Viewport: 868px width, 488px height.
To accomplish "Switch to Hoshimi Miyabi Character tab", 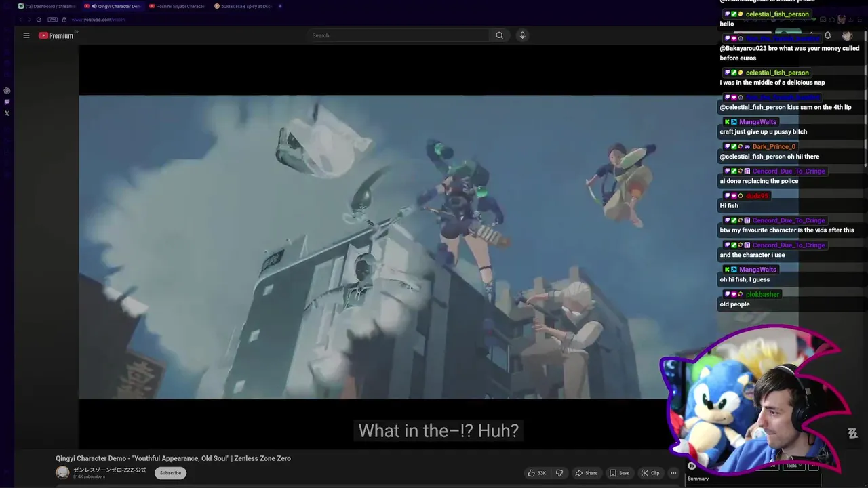I will [178, 6].
